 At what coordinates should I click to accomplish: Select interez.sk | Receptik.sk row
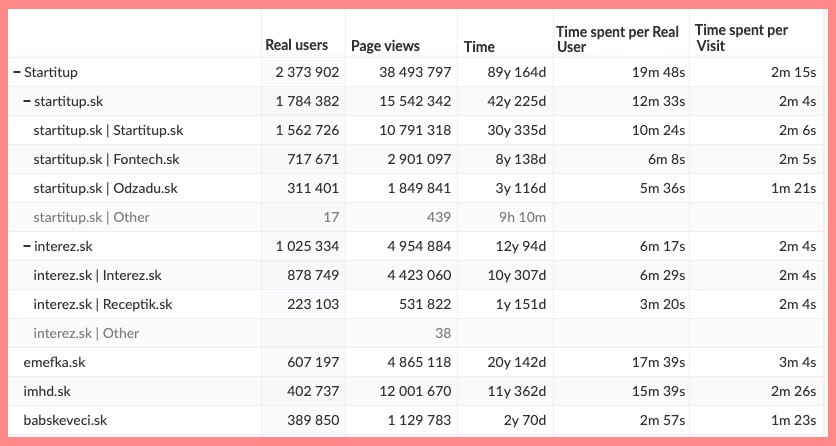(103, 304)
